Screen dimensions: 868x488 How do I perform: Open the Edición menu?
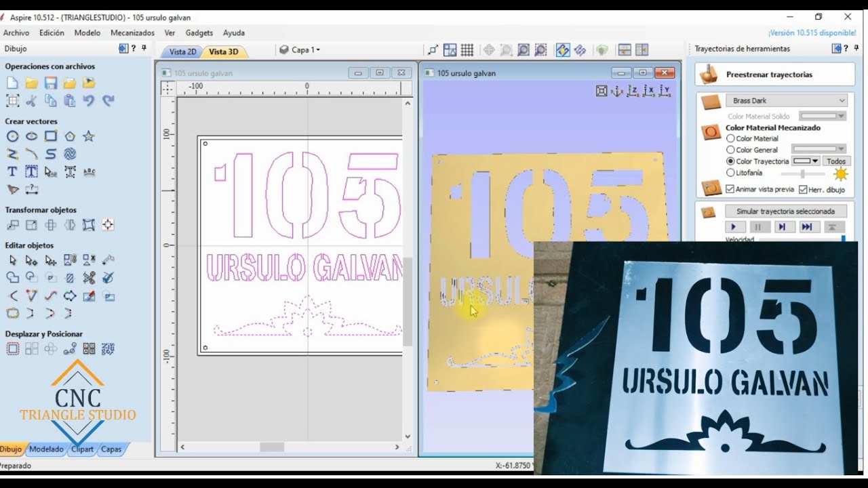52,33
